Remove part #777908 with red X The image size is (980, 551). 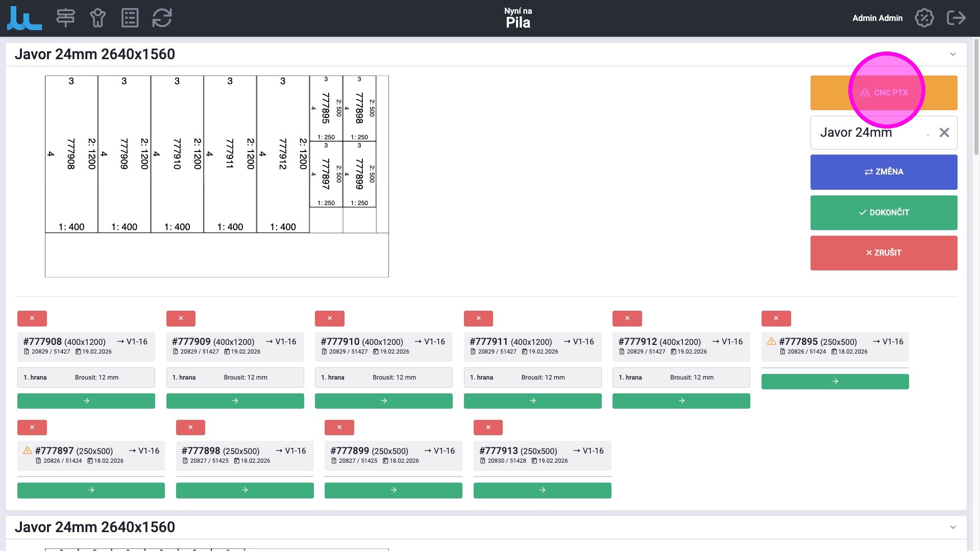pos(32,318)
